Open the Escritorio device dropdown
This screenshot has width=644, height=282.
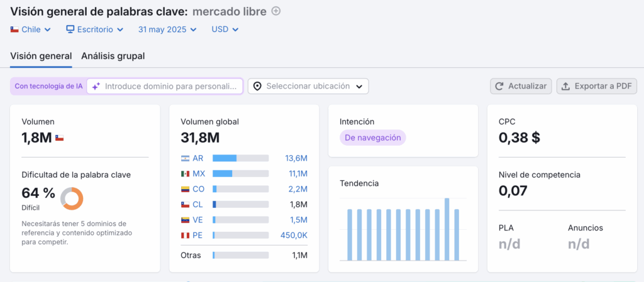click(x=95, y=30)
